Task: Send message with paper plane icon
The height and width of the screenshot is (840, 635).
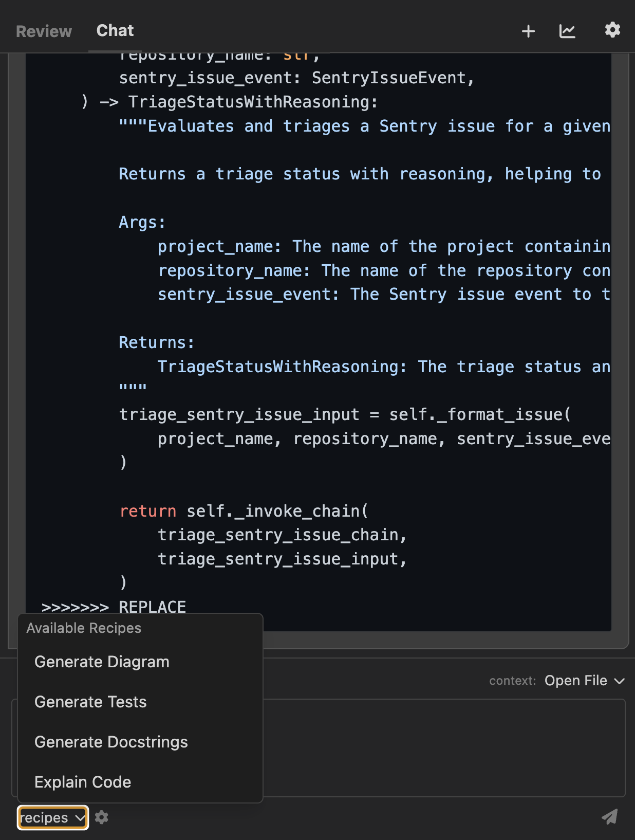Action: 609,817
